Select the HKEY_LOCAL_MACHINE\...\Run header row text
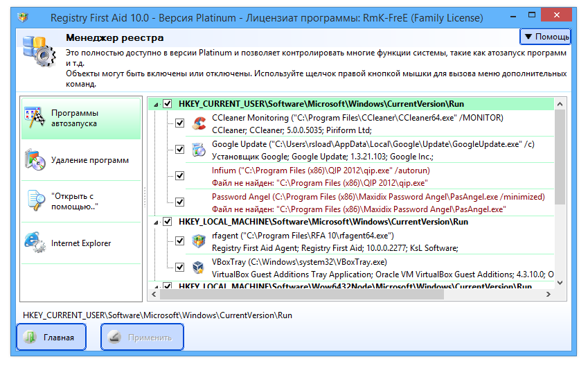 point(323,222)
